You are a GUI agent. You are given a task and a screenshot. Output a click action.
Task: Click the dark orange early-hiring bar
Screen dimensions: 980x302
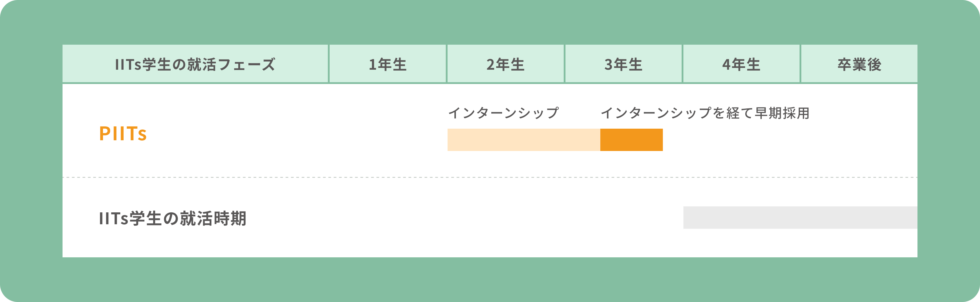632,140
